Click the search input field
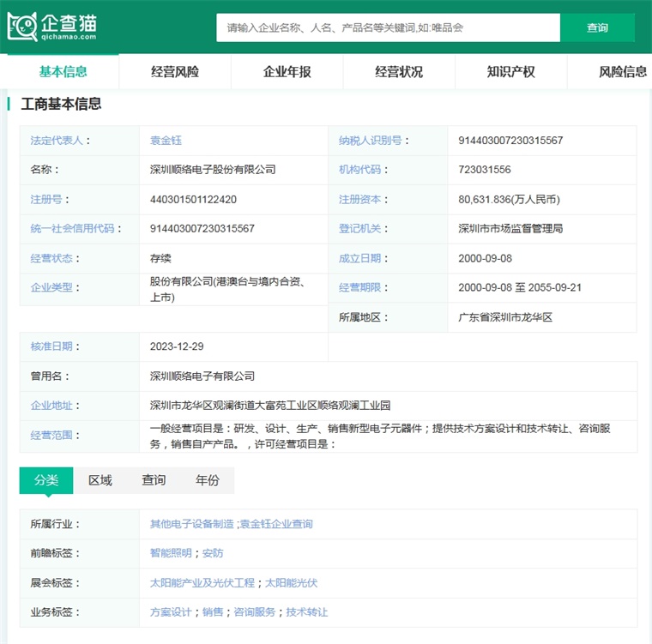 (388, 27)
